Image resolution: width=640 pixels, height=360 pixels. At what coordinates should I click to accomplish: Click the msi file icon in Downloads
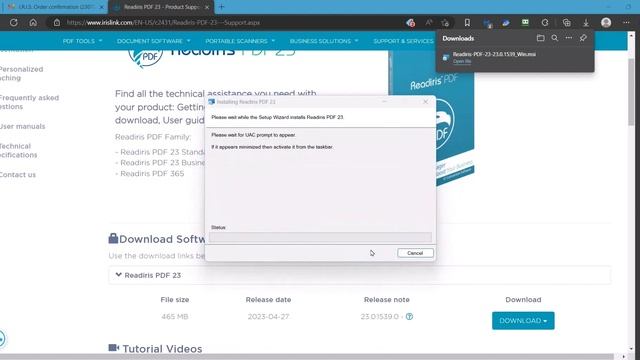(446, 58)
